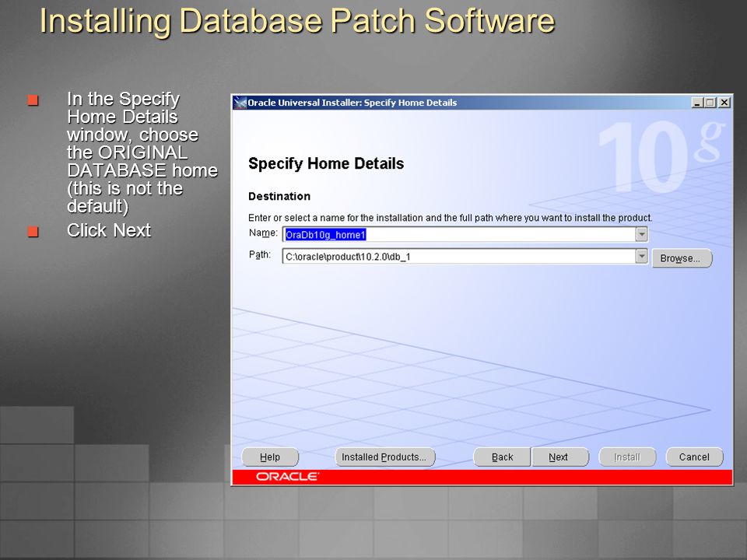747x560 pixels.
Task: Click the Oracle Universal Installer title icon
Action: (x=240, y=103)
